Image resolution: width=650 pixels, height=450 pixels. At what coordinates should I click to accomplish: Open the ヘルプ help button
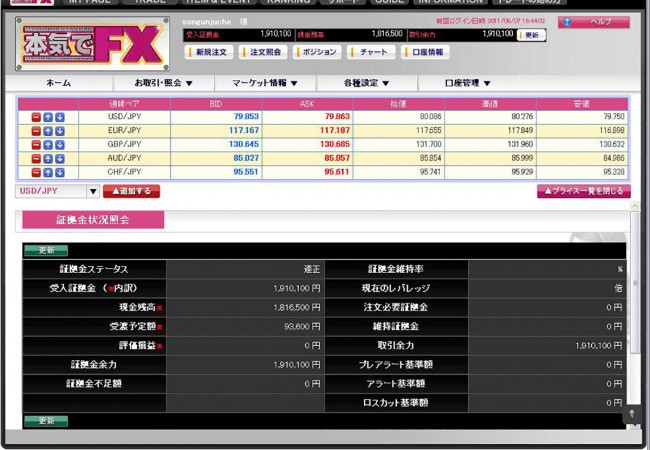tap(593, 22)
